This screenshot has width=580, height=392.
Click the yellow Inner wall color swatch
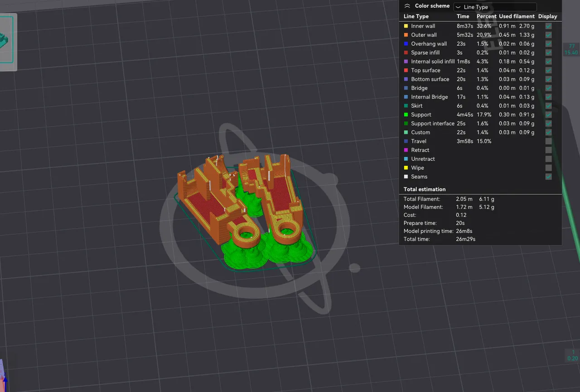pos(406,26)
